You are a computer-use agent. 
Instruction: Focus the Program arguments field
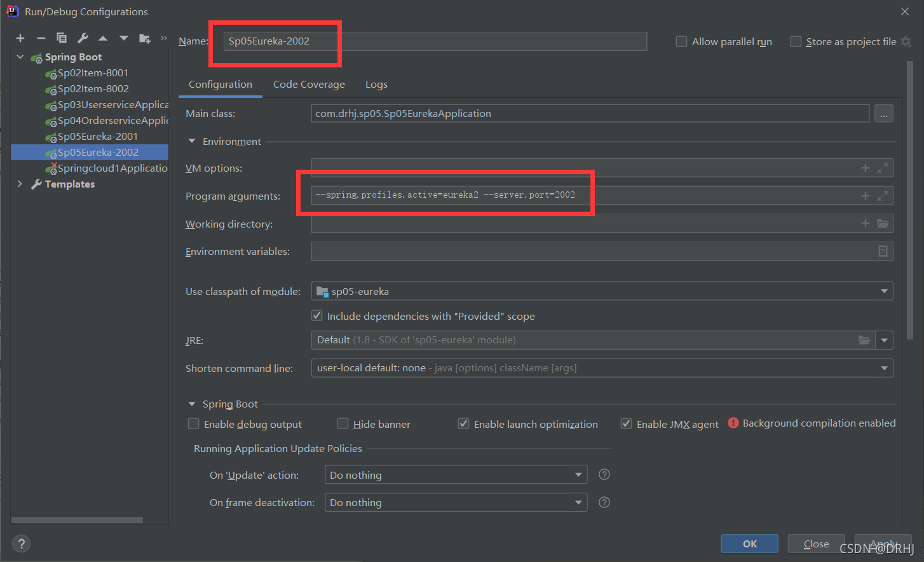[x=602, y=195]
